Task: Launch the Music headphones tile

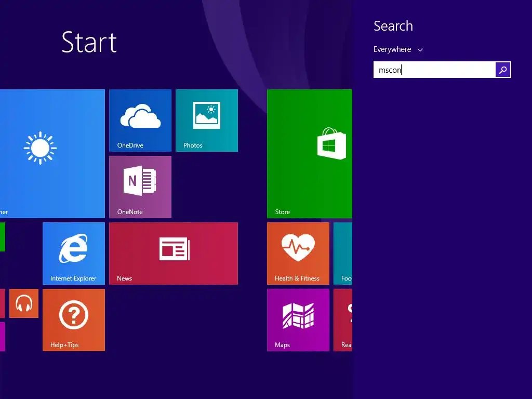Action: coord(24,303)
